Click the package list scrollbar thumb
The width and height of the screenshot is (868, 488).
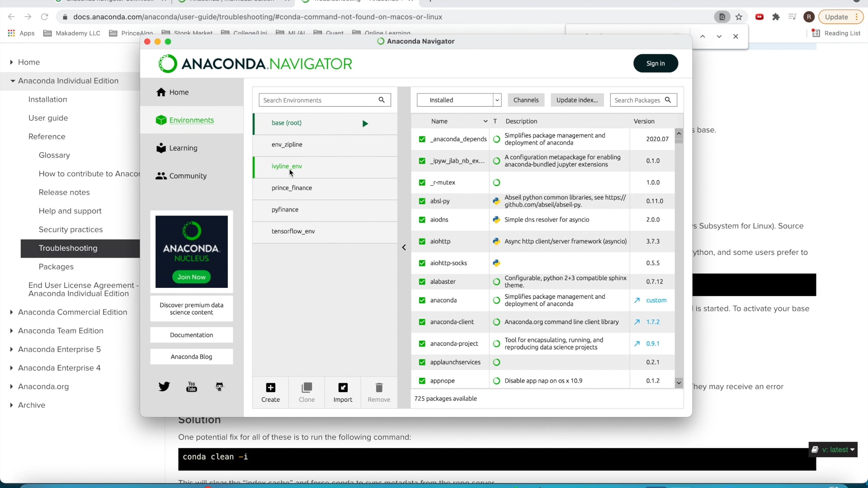tap(679, 141)
